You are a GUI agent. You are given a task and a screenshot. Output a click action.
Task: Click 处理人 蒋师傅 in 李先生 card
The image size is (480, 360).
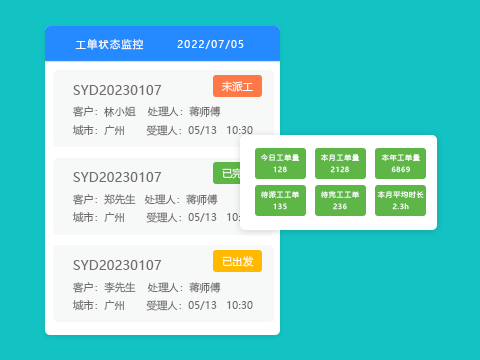coord(184,287)
